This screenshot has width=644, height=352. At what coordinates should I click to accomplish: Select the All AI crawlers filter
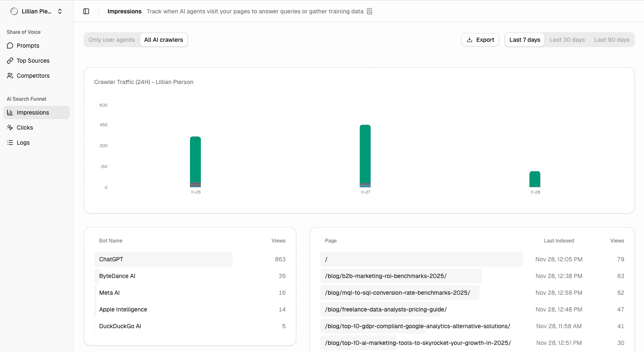pos(164,40)
